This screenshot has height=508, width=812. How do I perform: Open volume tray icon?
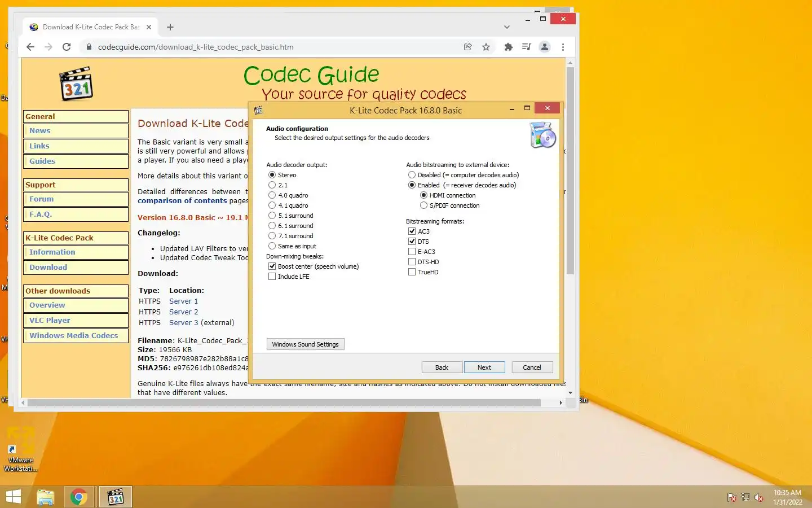click(759, 497)
